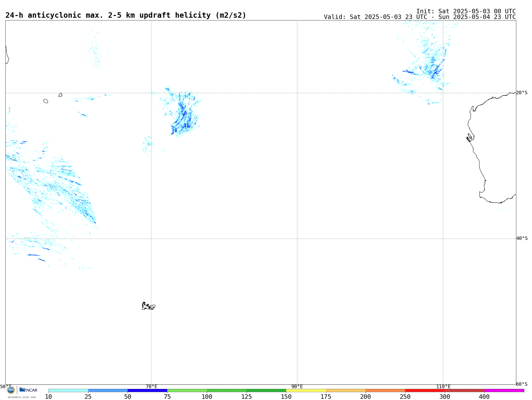The image size is (532, 400).
Task: Click the colorbar label 100
Action: 207,397
